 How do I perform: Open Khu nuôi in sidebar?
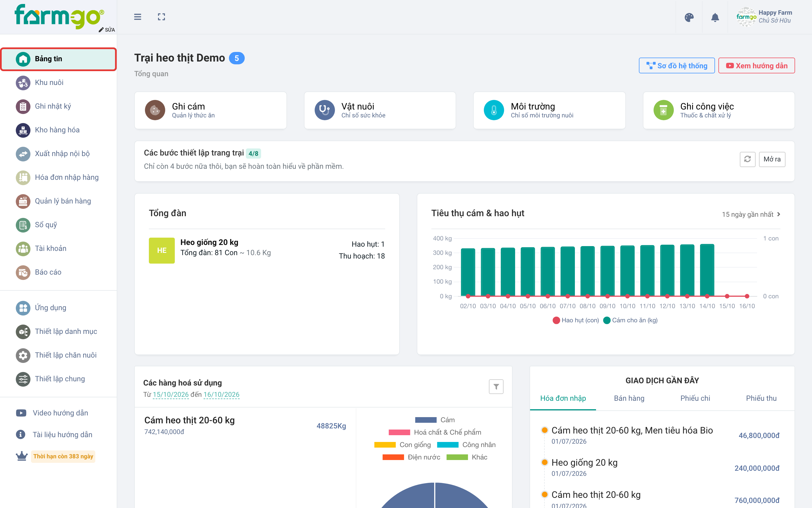coord(58,82)
